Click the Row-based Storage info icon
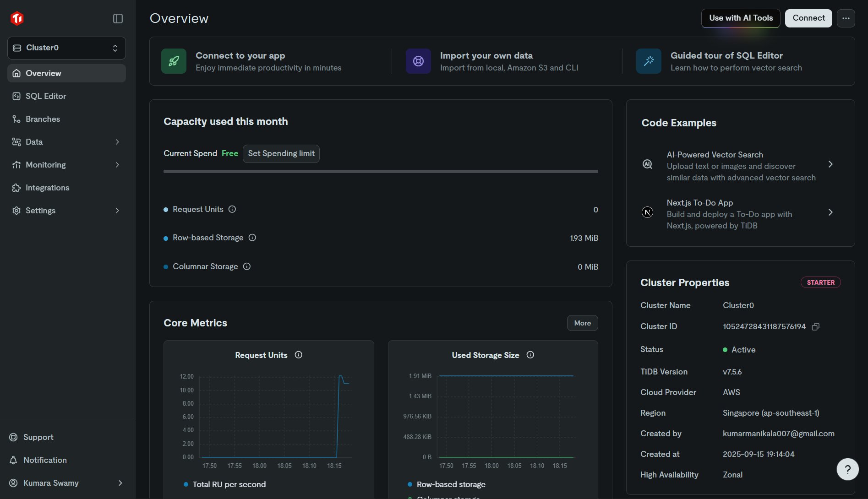Image resolution: width=868 pixels, height=499 pixels. click(x=252, y=238)
